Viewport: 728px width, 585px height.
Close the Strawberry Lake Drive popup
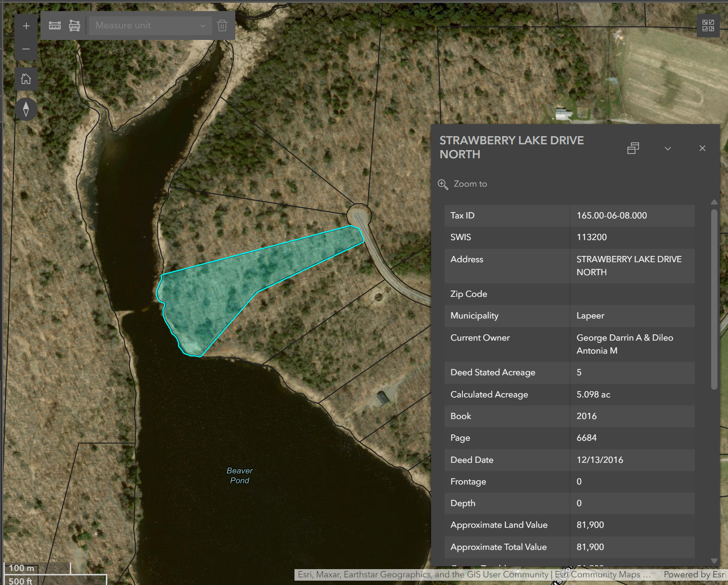tap(702, 148)
